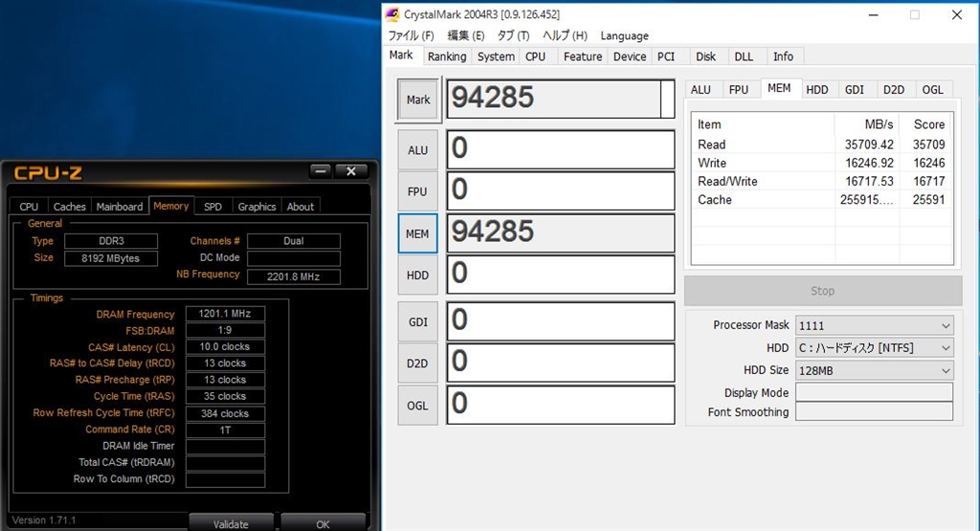
Task: Click the total Mark score 94285 field
Action: 561,99
